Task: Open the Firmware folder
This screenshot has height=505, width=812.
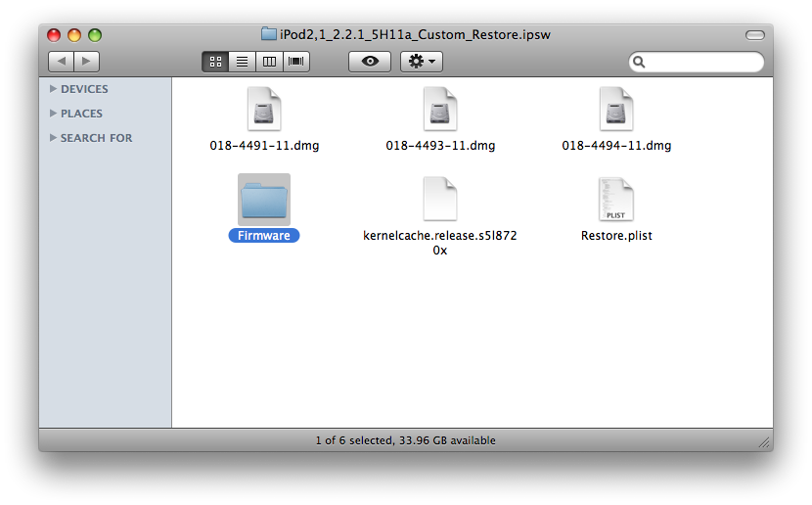Action: 264,200
